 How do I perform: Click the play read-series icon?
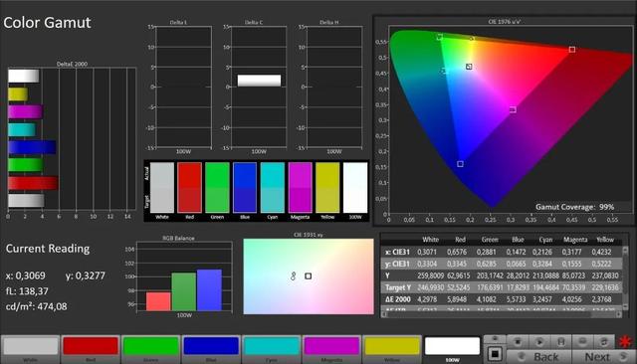(x=539, y=342)
